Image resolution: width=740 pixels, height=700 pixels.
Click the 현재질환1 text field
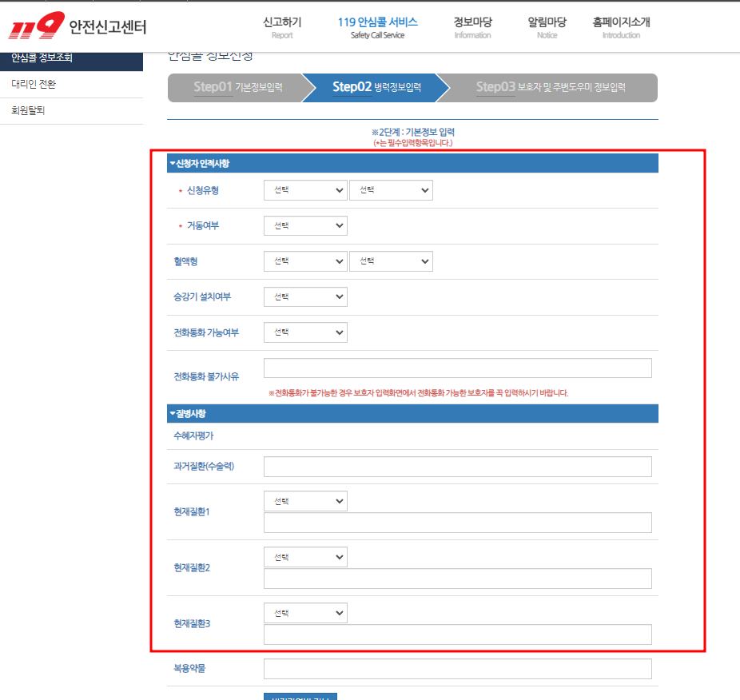(458, 523)
